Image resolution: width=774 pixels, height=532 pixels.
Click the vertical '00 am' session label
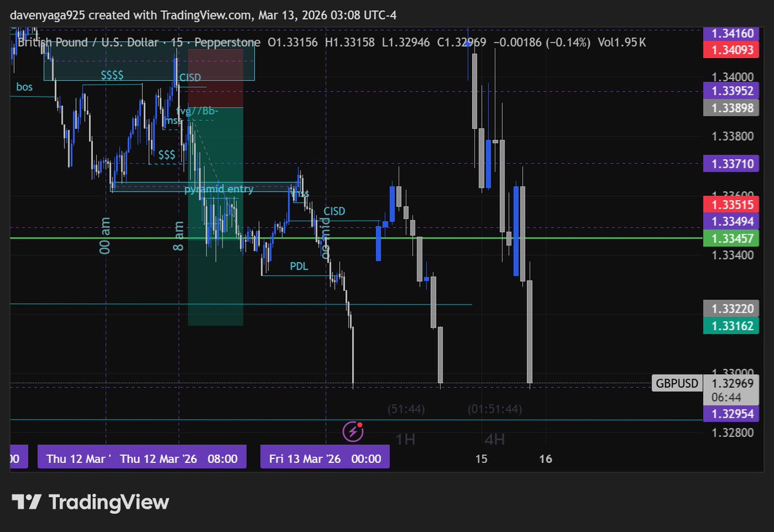(x=106, y=235)
